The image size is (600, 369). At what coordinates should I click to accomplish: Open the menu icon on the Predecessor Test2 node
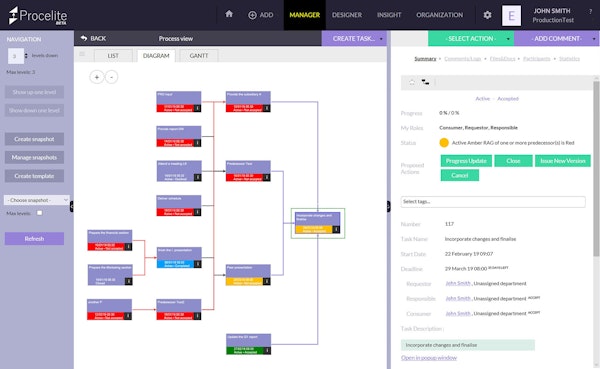(x=197, y=316)
